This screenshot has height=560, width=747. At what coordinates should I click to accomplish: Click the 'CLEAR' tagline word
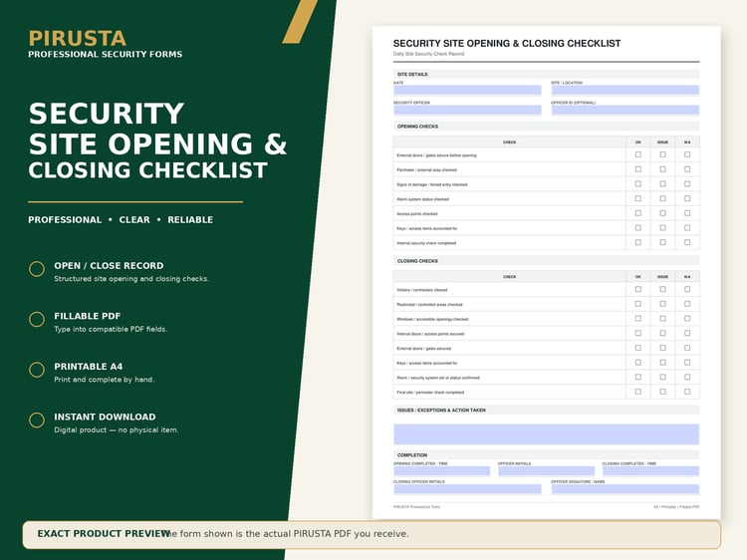tap(134, 219)
